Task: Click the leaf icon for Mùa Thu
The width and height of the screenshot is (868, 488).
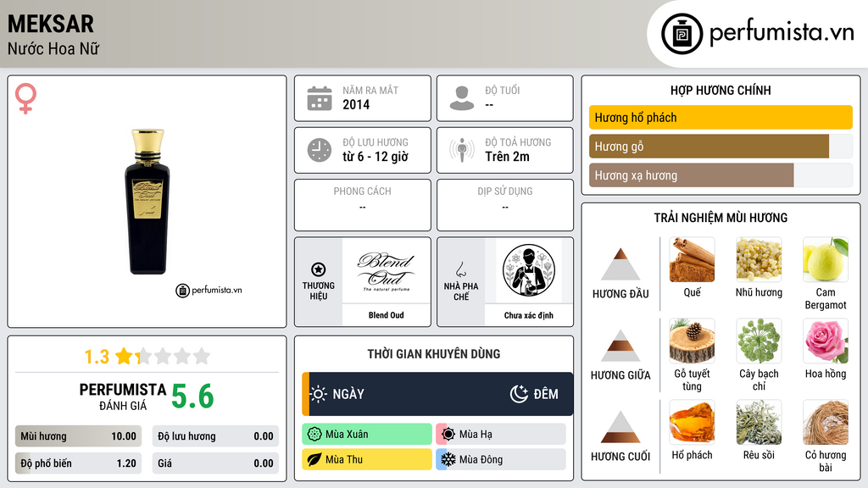Action: tap(314, 460)
